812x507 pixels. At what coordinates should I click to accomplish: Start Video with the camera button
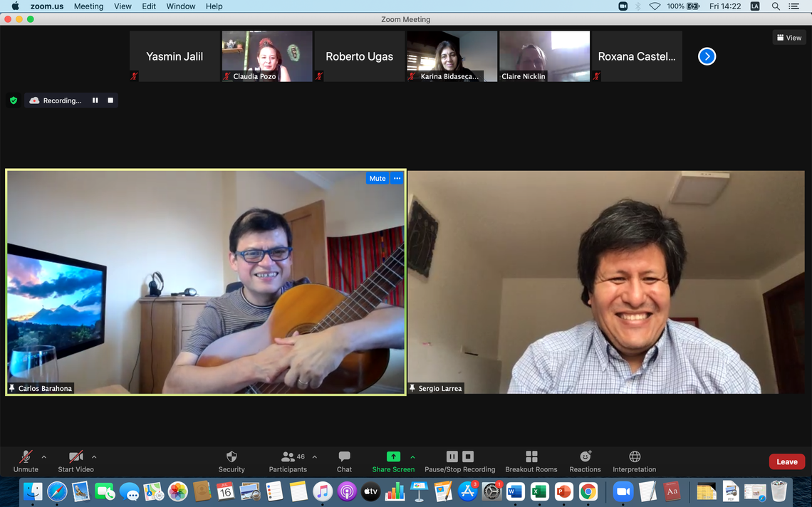click(76, 457)
